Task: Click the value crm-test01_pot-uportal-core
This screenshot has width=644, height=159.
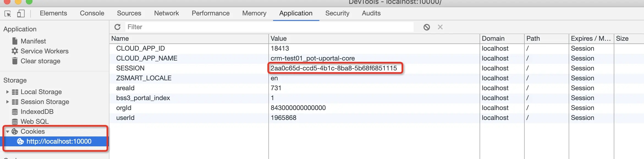Action: pyautogui.click(x=313, y=58)
